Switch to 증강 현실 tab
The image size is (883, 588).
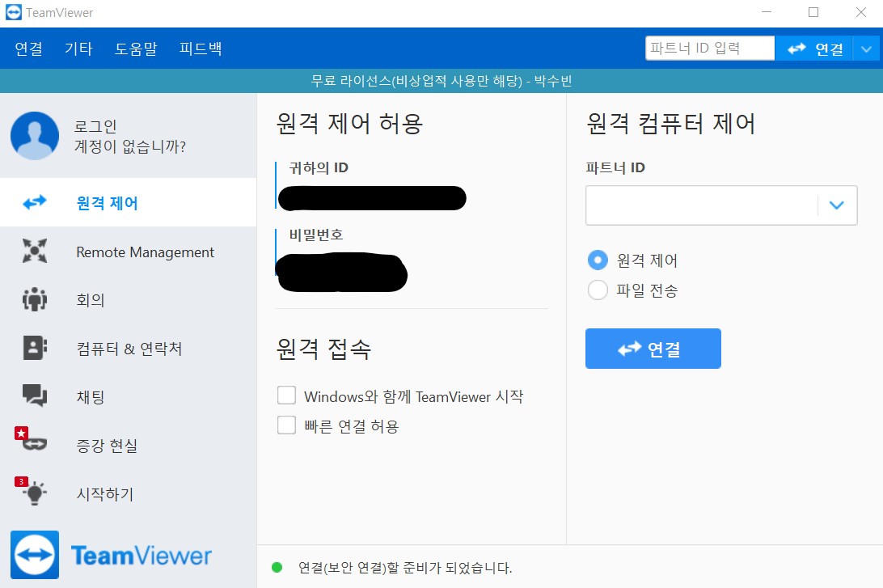pyautogui.click(x=129, y=445)
